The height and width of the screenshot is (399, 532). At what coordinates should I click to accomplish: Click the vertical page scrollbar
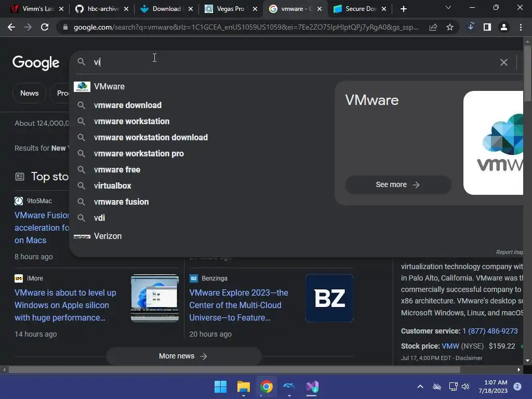pyautogui.click(x=527, y=73)
